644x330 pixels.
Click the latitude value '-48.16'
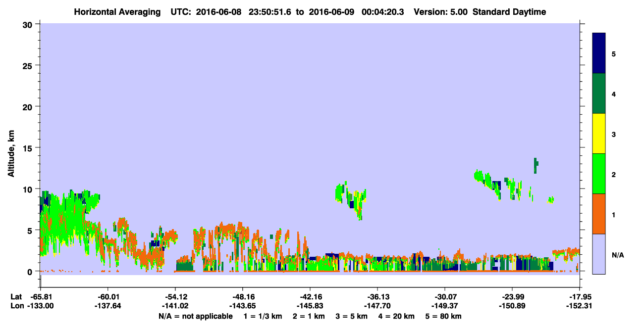coord(243,297)
